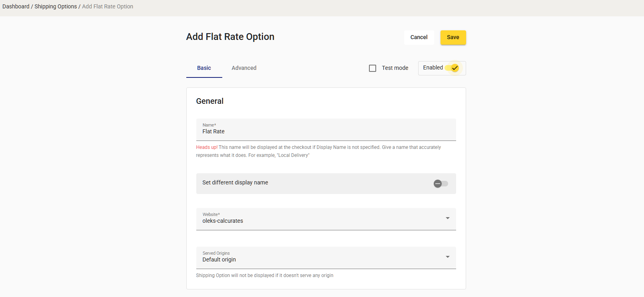Viewport: 644px width, 297px height.
Task: Expand the Website dropdown arrow
Action: [447, 218]
